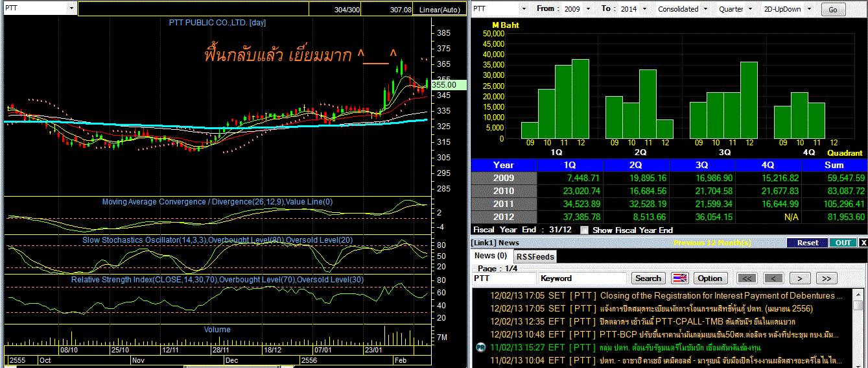Click the 2010 year row header

504,191
